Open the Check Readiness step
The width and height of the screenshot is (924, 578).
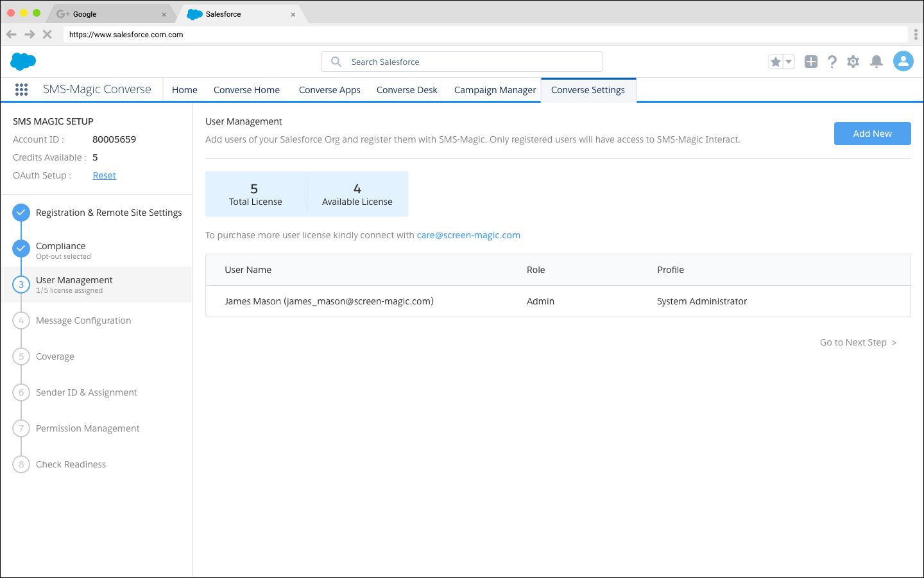[x=71, y=464]
